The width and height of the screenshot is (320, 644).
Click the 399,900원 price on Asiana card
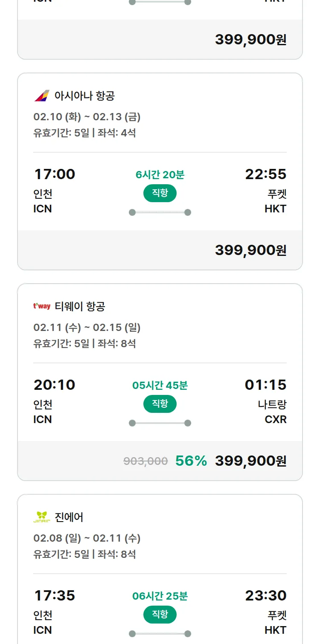pyautogui.click(x=250, y=250)
